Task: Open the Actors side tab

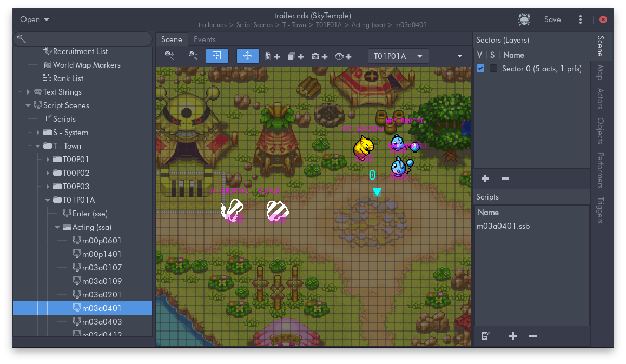Action: click(600, 98)
